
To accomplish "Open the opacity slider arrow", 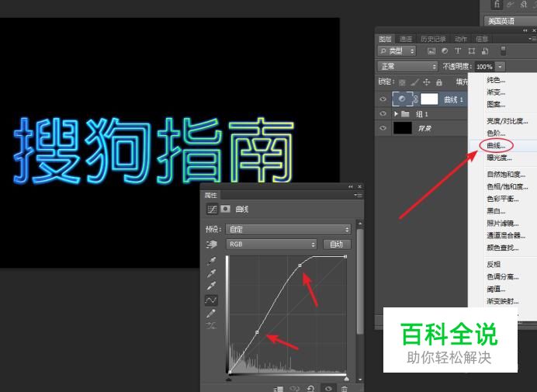I will (500, 67).
